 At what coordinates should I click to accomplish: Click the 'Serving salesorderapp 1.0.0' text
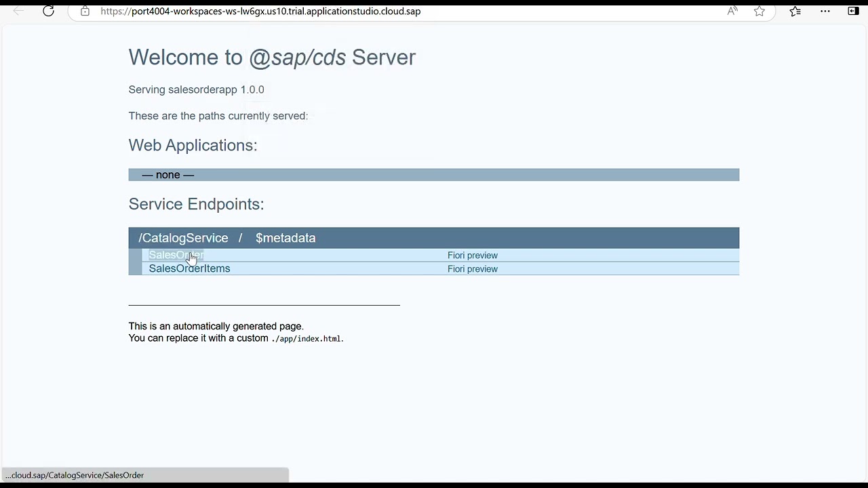coord(197,89)
